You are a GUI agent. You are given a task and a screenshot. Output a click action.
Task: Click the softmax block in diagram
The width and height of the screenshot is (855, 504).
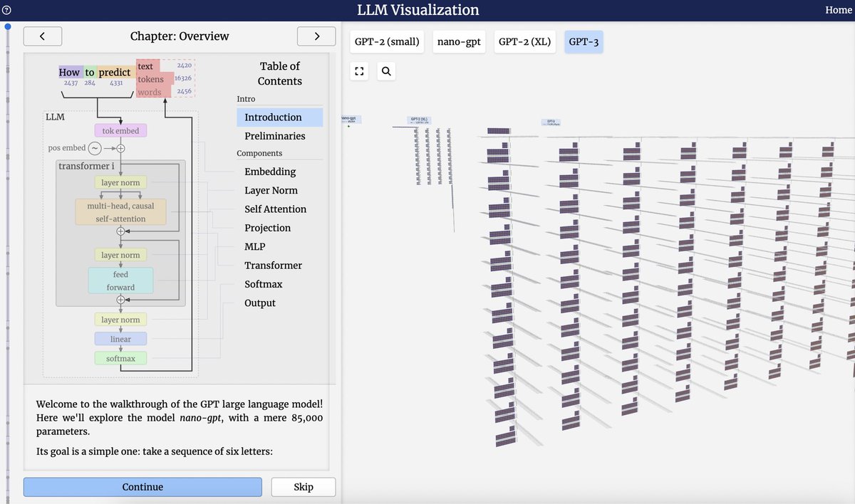click(120, 358)
